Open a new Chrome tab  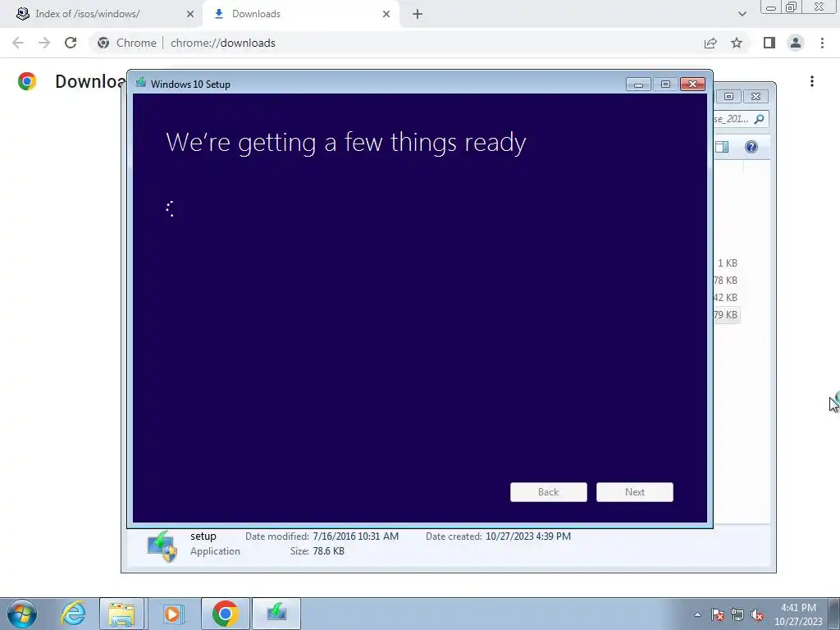click(x=418, y=14)
